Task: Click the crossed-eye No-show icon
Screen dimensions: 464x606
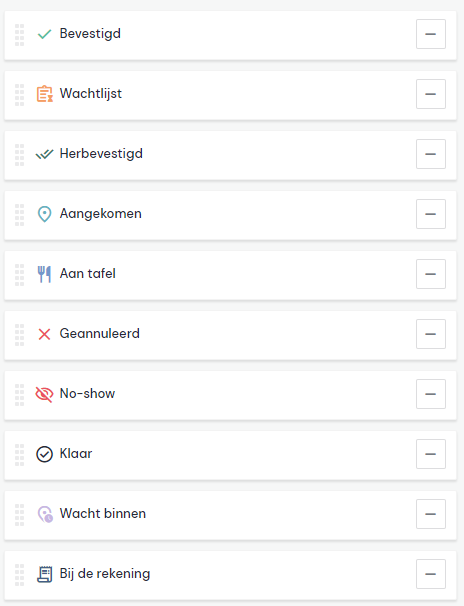Action: click(x=44, y=394)
